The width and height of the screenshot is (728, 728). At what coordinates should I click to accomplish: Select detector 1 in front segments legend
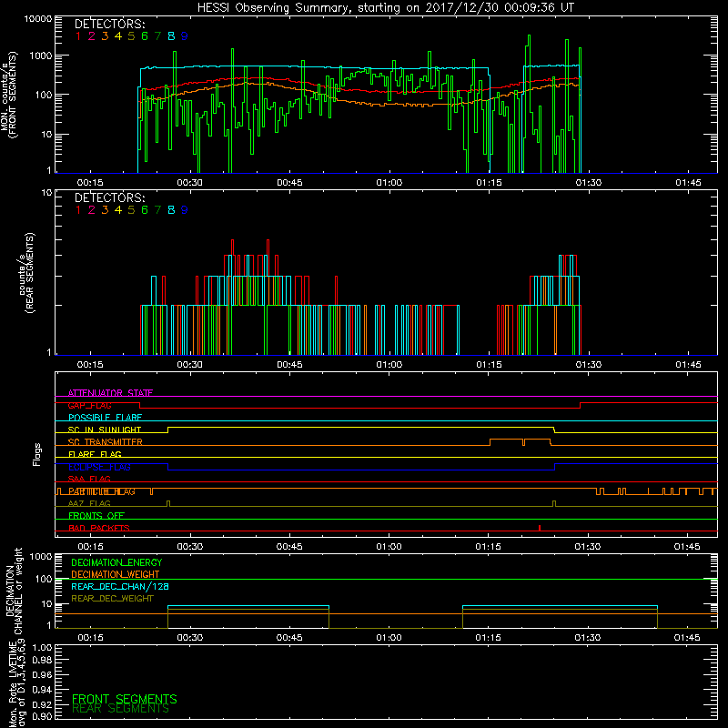(x=78, y=36)
